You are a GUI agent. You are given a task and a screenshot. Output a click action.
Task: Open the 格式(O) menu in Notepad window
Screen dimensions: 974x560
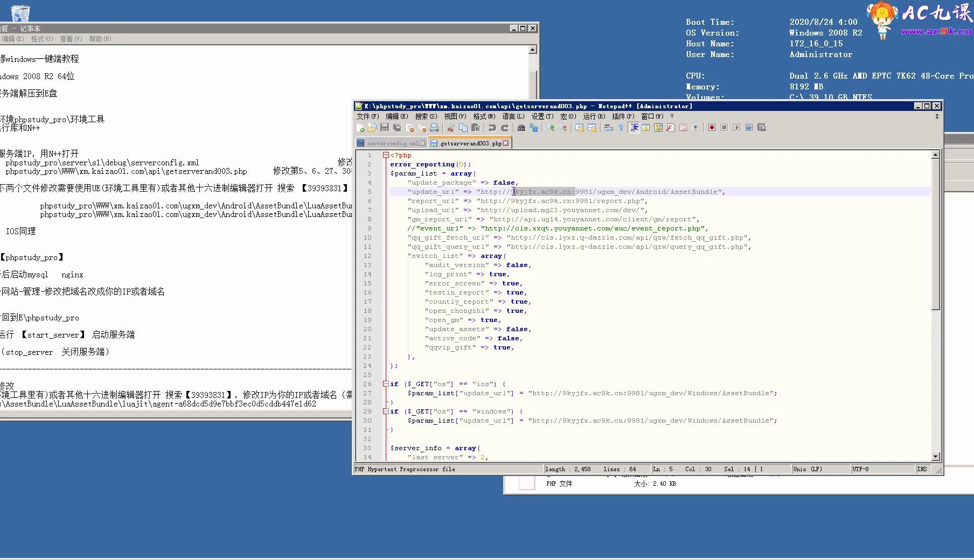(x=41, y=39)
